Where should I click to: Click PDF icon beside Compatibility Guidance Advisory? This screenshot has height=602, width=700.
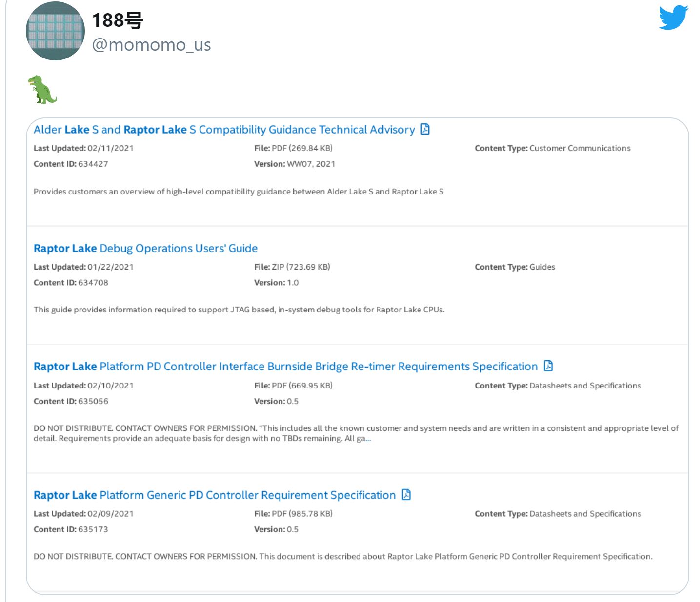click(425, 129)
